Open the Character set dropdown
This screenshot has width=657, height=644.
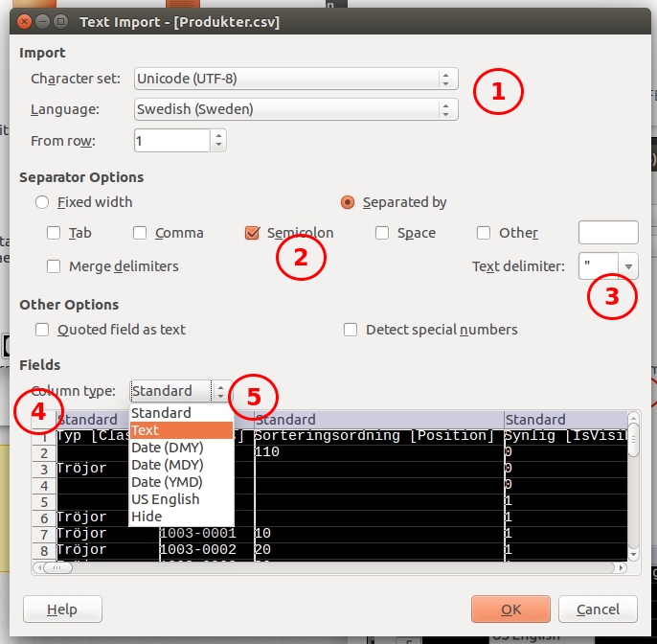(296, 79)
